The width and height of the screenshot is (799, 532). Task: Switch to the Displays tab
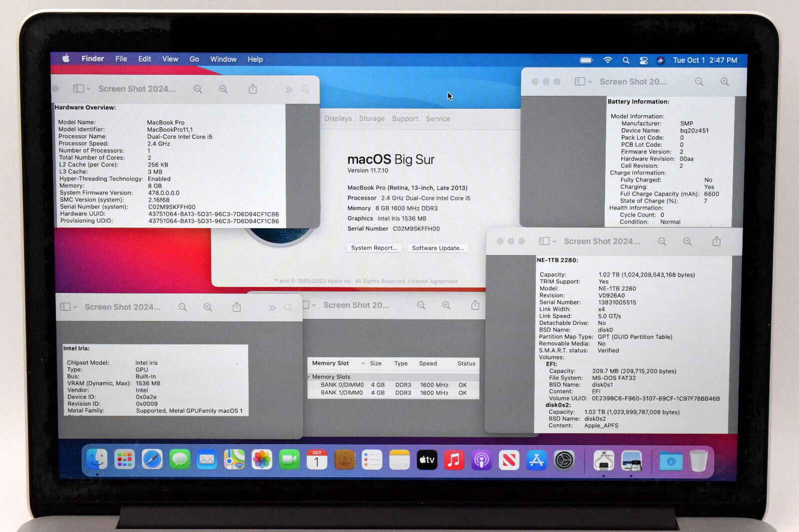[x=338, y=119]
